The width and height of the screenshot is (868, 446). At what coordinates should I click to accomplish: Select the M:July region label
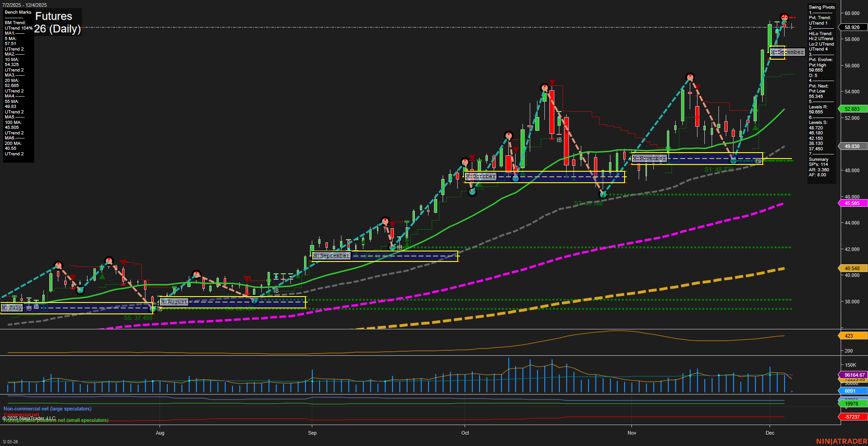tap(11, 308)
